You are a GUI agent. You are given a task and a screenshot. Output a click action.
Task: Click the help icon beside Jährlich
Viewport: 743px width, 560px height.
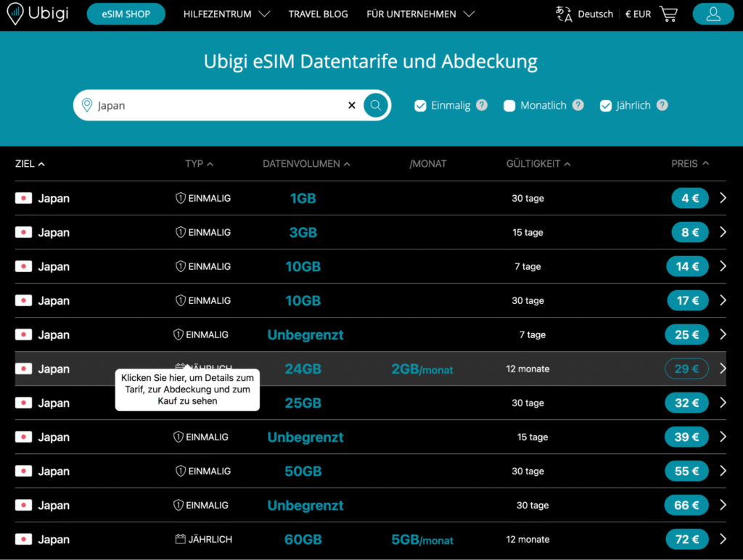662,105
